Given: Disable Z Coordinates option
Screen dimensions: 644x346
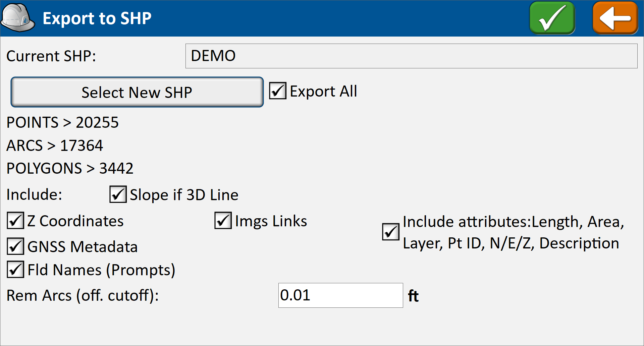Looking at the screenshot, I should click(x=15, y=221).
